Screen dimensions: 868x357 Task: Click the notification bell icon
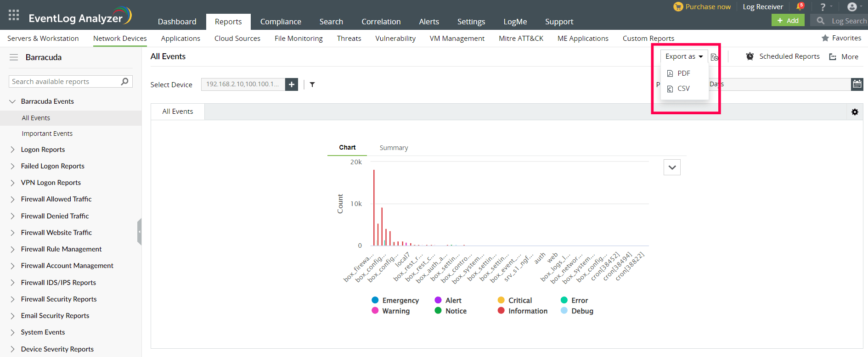(800, 6)
